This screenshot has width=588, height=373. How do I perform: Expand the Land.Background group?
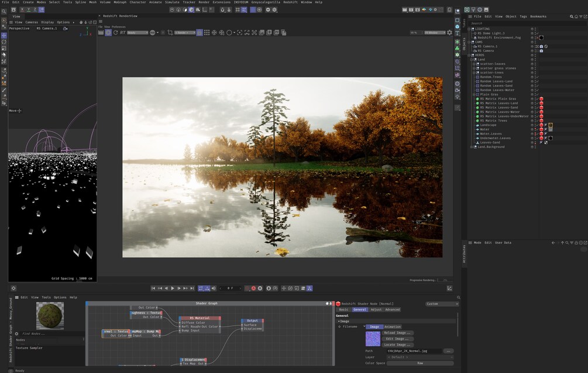pyautogui.click(x=472, y=147)
